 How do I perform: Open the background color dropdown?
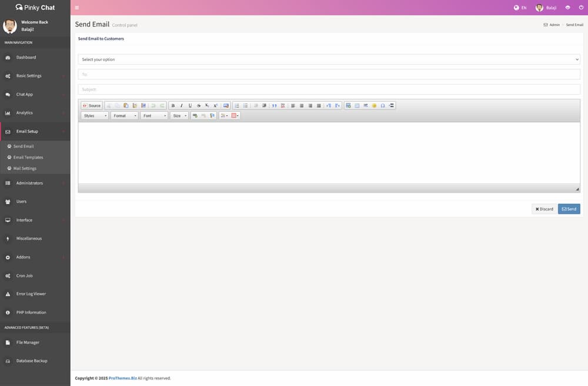coord(235,116)
